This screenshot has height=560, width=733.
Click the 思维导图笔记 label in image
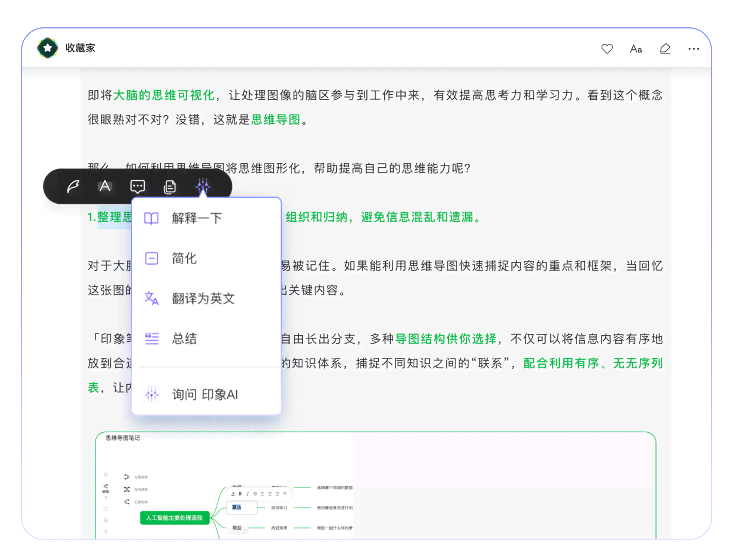point(122,438)
